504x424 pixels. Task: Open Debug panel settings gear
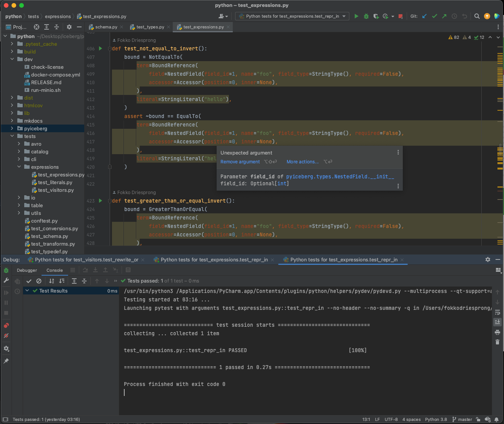[x=488, y=259]
